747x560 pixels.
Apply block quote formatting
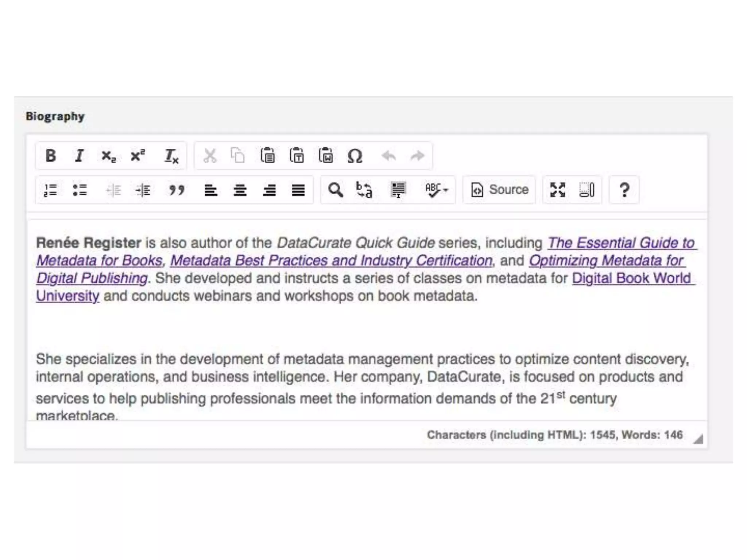point(177,190)
